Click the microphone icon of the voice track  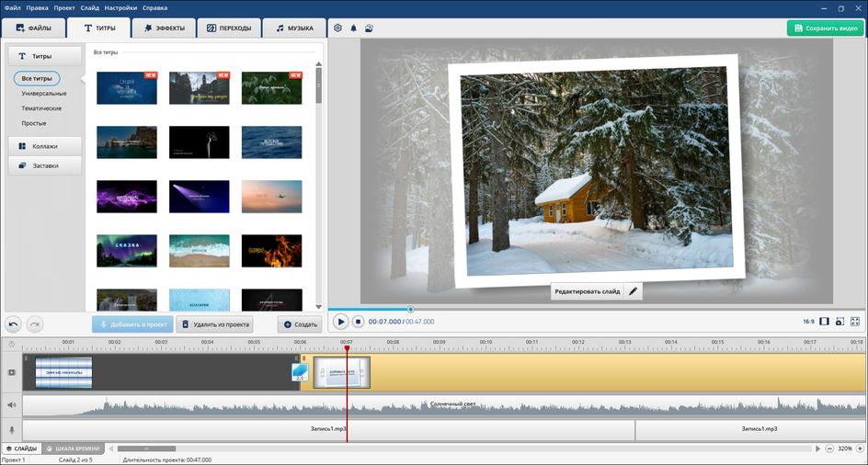[x=12, y=429]
